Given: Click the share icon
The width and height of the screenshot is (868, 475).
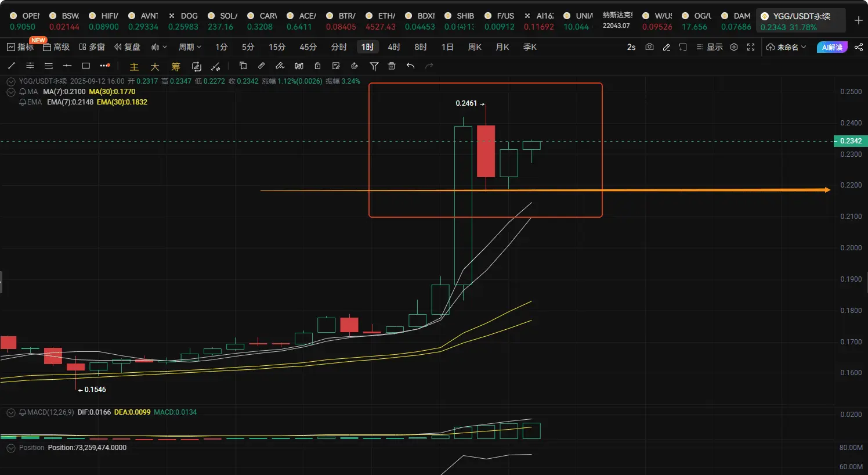Looking at the screenshot, I should click(x=859, y=47).
